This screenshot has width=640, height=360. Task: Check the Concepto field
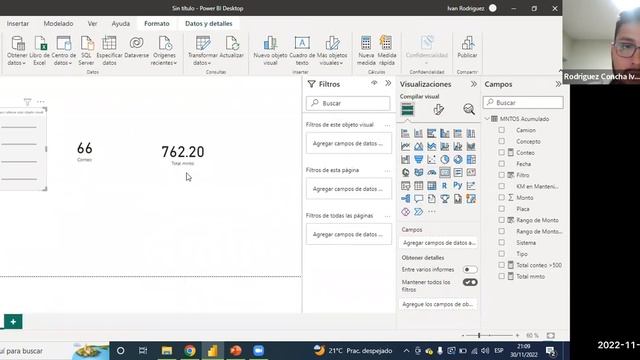tap(501, 141)
